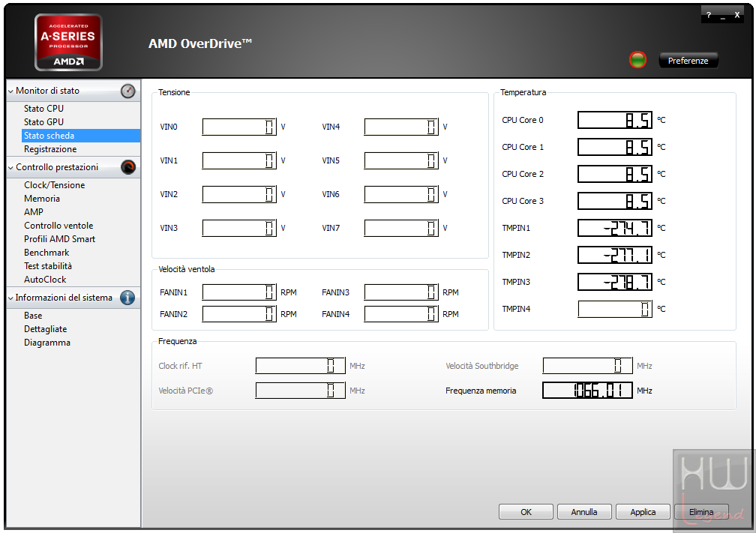This screenshot has width=756, height=533.
Task: Click the VIN0 voltage field
Action: 239,127
